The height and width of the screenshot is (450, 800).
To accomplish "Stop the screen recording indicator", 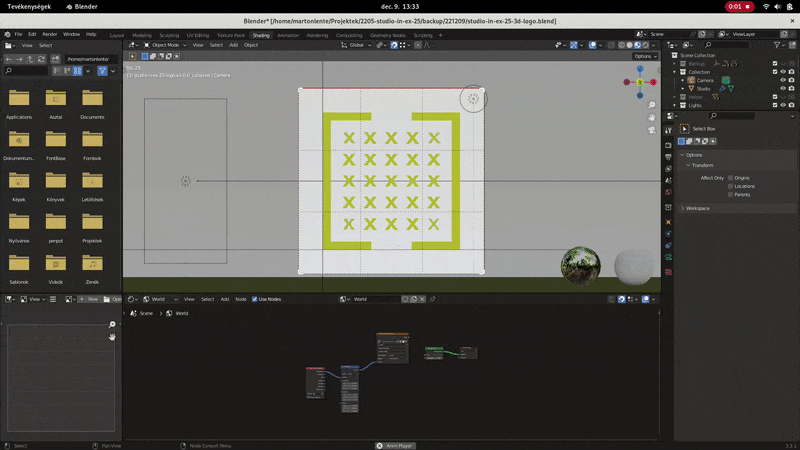I will point(739,7).
